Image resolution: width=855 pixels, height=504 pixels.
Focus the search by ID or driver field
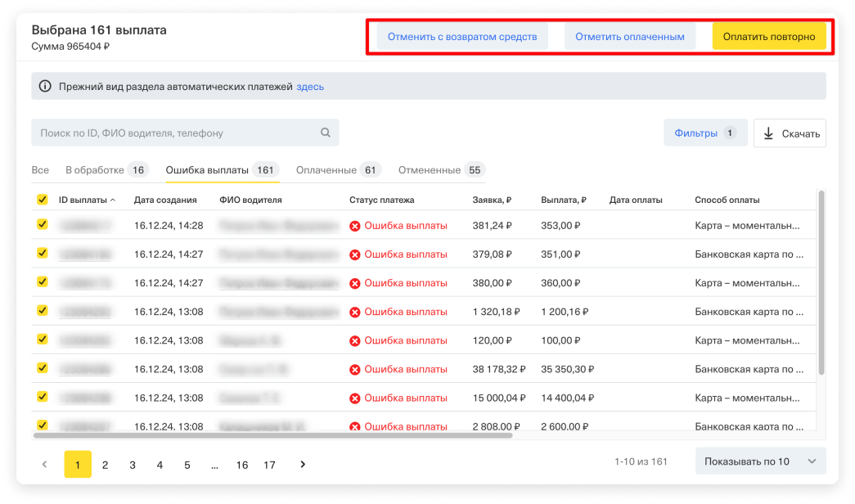click(176, 133)
